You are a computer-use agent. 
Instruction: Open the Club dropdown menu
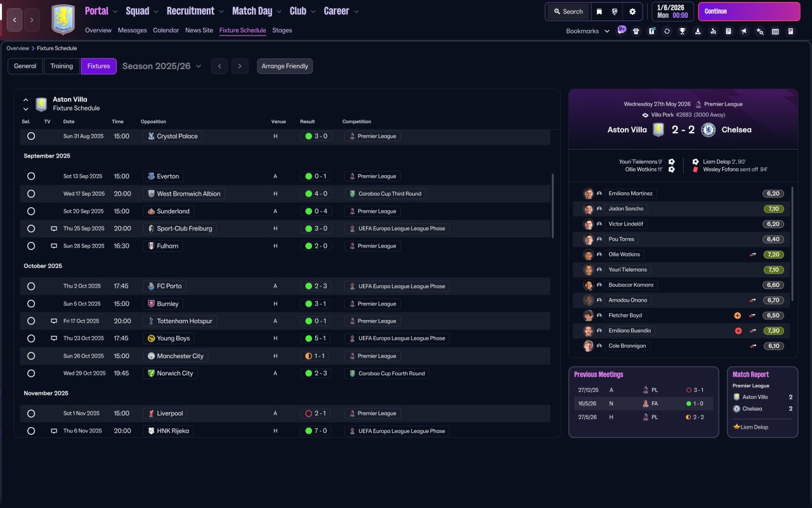303,11
